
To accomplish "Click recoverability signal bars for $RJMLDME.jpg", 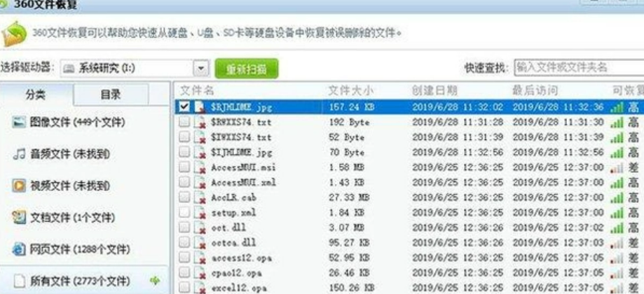I will (x=617, y=107).
